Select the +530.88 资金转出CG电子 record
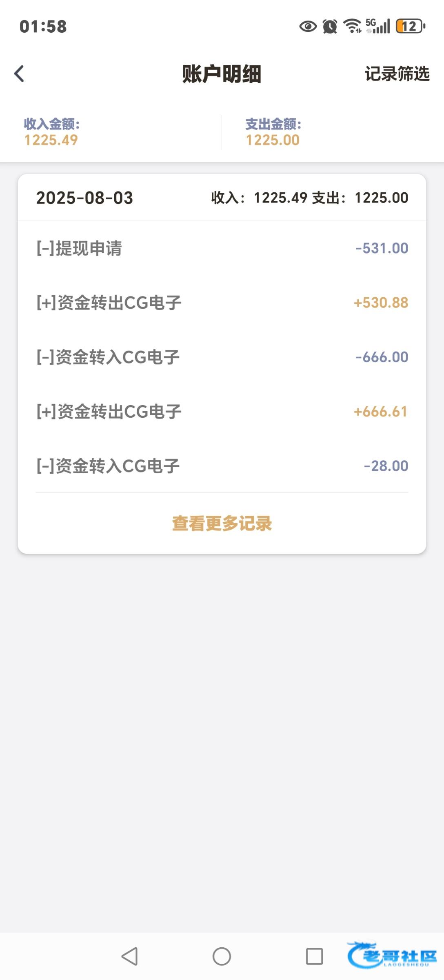Screen dimensions: 444x980 click(x=222, y=303)
